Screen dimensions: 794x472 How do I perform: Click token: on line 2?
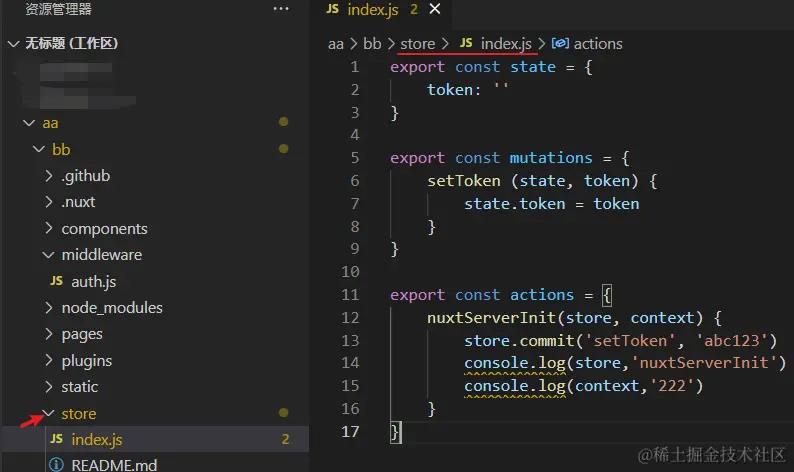pos(454,90)
